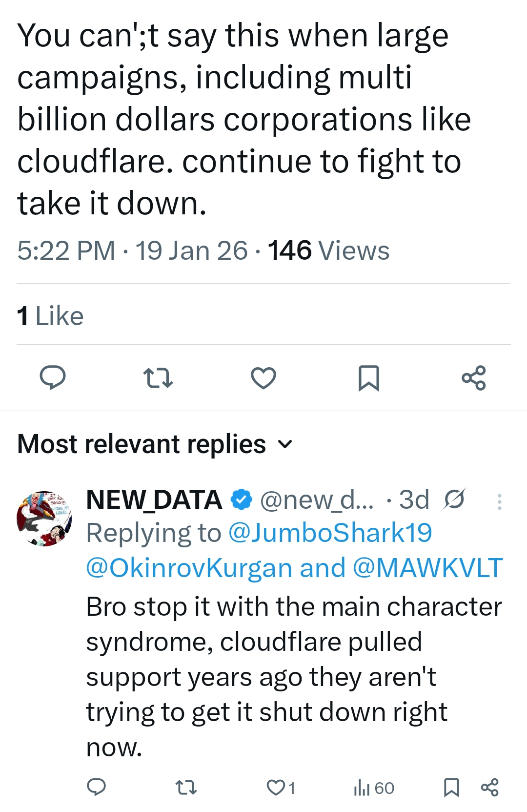Open the NEW_DATA display name link
This screenshot has height=812, width=527.
click(x=154, y=500)
